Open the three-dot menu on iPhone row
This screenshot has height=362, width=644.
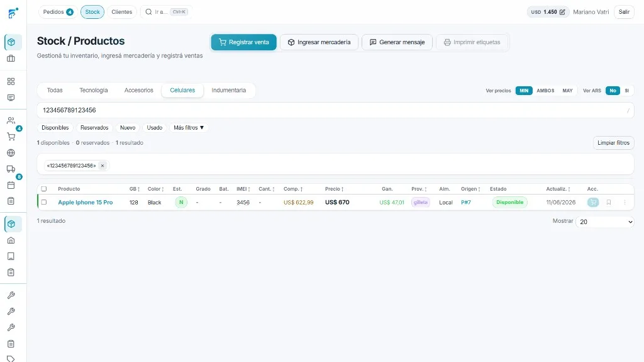pyautogui.click(x=625, y=202)
